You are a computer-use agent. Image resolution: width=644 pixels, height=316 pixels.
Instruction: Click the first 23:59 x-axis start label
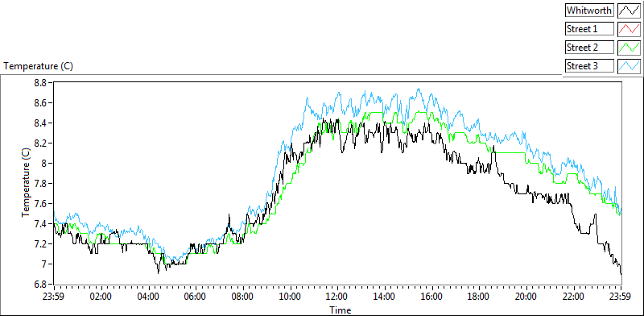pyautogui.click(x=54, y=297)
